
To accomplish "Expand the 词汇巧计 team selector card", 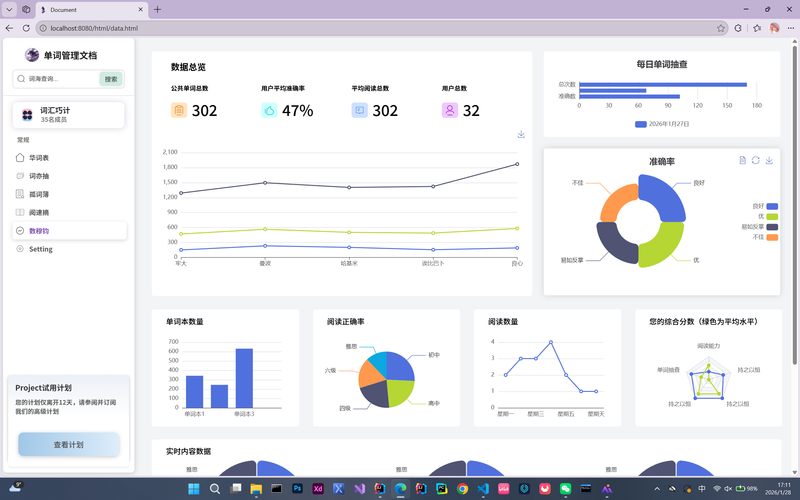I will [x=68, y=115].
